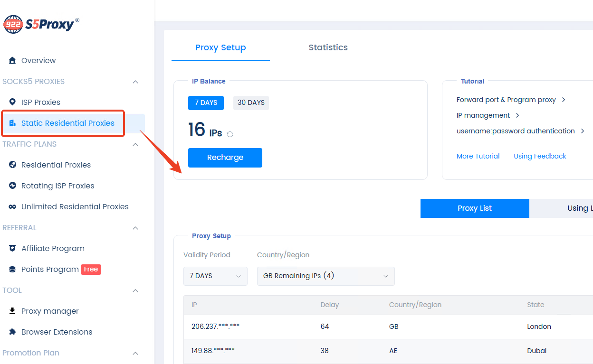Select the Proxy List tab
The height and width of the screenshot is (364, 593).
click(x=474, y=208)
